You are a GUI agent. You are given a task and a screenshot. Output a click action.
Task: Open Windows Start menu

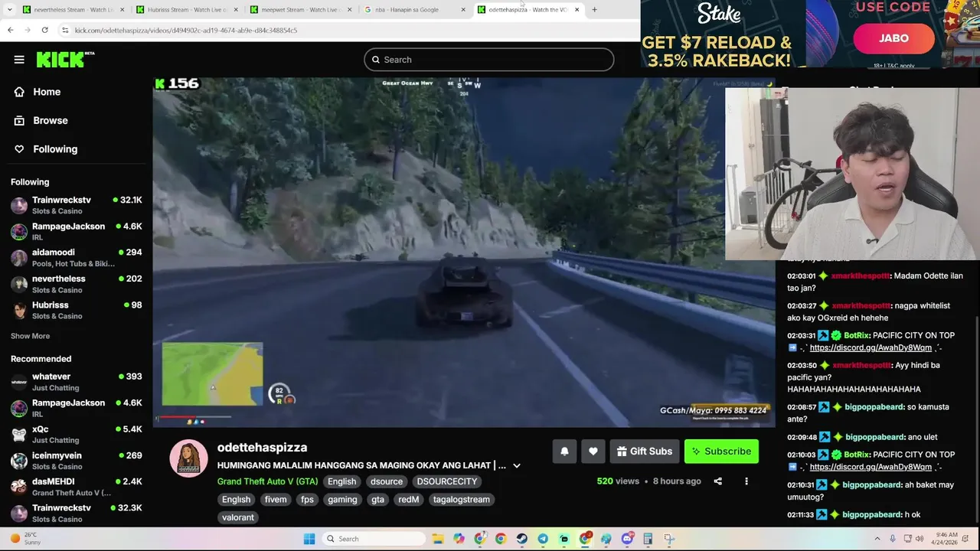(309, 539)
